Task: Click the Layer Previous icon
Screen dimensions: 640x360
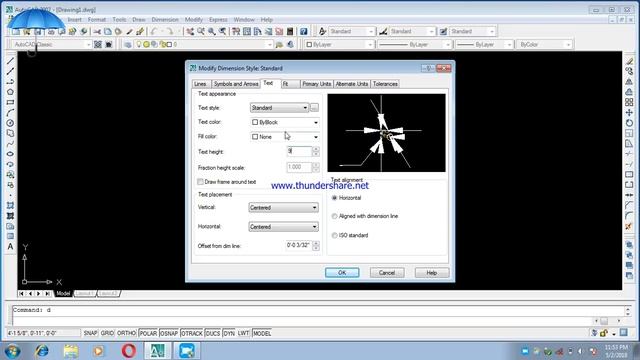Action: pyautogui.click(x=290, y=44)
